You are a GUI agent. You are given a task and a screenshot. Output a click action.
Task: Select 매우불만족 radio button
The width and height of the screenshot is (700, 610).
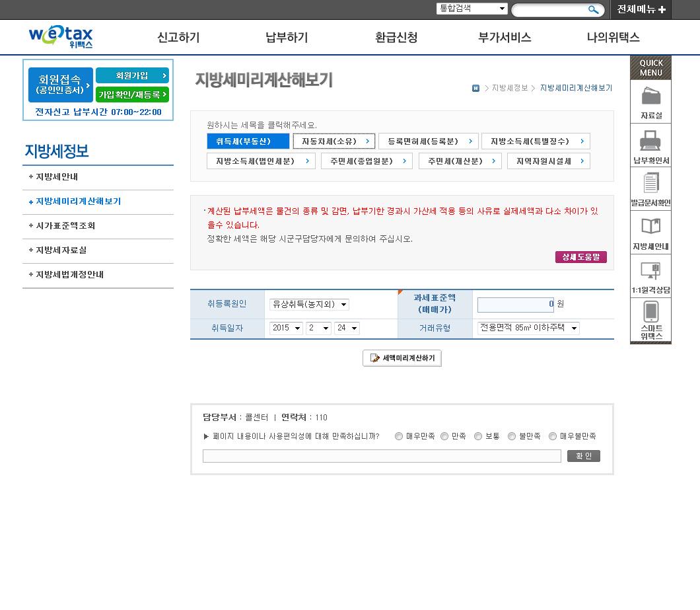pos(553,436)
